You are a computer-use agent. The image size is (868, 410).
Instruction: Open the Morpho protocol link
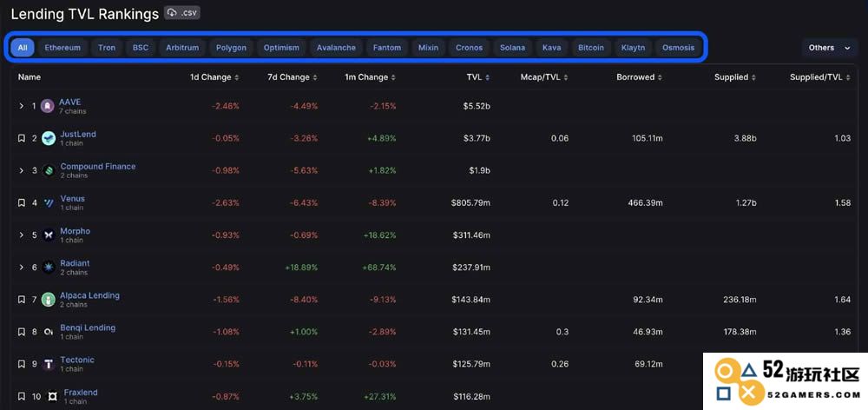click(76, 231)
